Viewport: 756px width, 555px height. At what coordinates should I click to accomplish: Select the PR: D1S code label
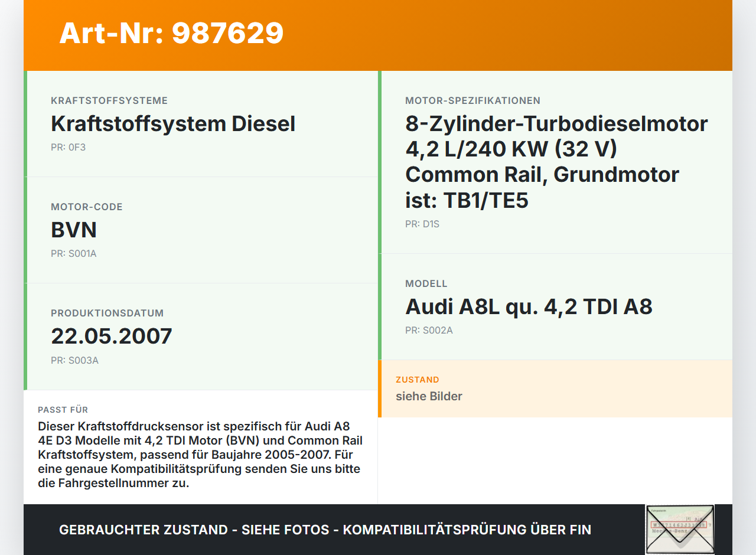point(422,224)
